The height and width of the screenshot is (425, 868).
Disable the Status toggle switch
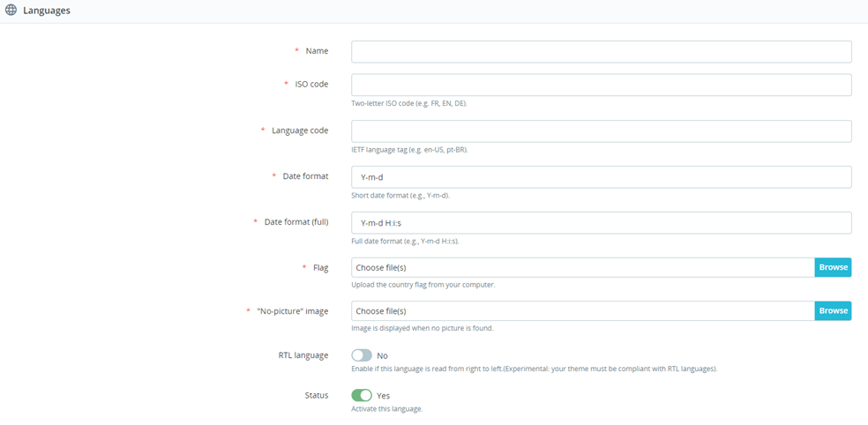tap(362, 396)
